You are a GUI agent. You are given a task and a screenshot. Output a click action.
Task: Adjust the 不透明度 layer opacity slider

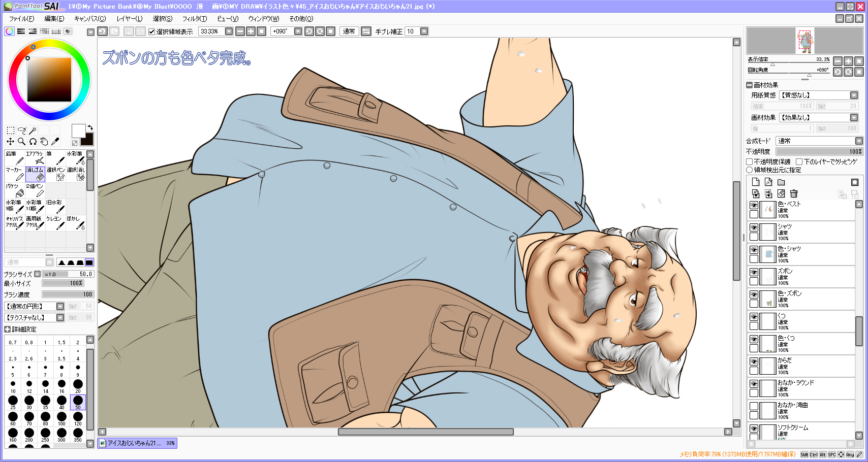(x=819, y=152)
